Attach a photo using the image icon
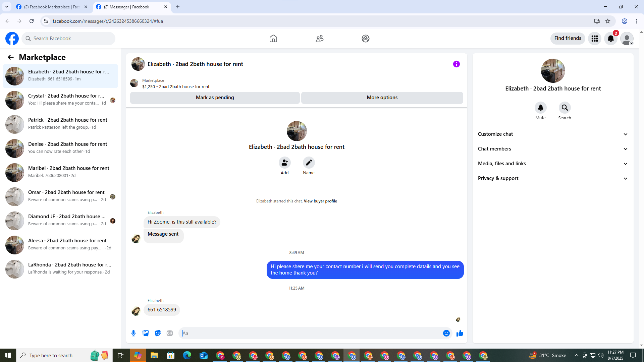 pyautogui.click(x=146, y=333)
